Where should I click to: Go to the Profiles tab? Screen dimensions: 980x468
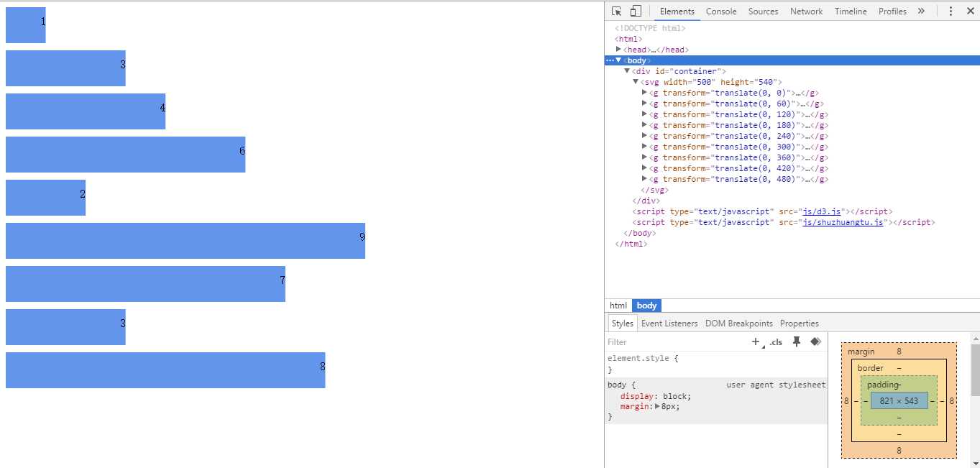[892, 11]
